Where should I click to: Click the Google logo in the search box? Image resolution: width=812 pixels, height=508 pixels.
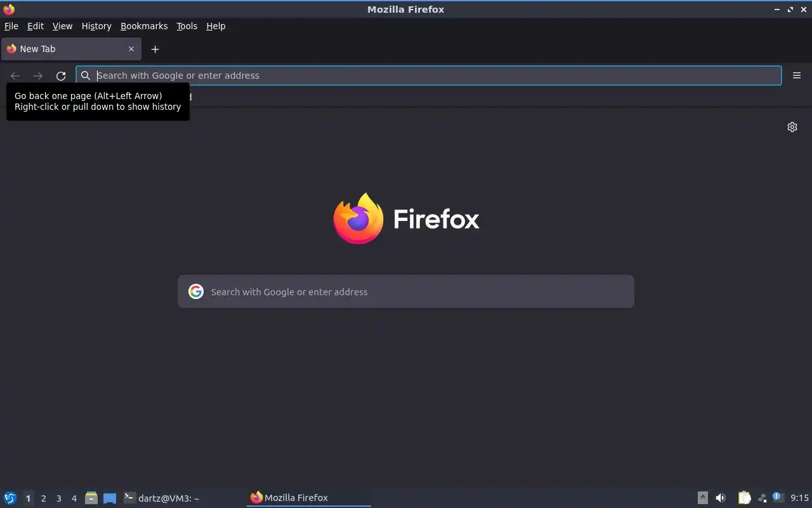click(196, 291)
